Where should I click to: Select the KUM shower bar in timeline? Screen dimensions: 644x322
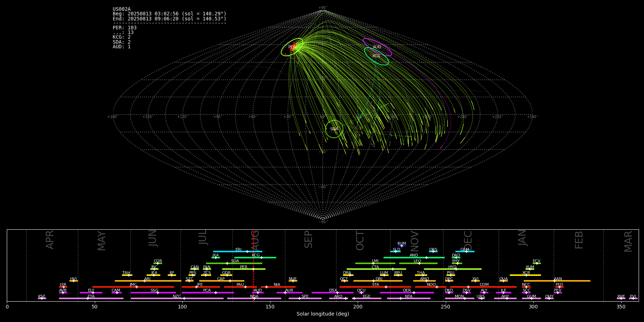(402, 246)
